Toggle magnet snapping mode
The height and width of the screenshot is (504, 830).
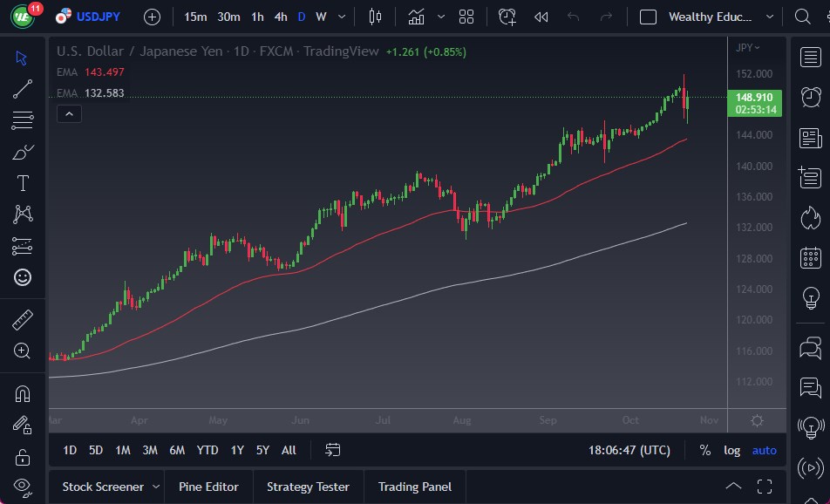click(23, 393)
